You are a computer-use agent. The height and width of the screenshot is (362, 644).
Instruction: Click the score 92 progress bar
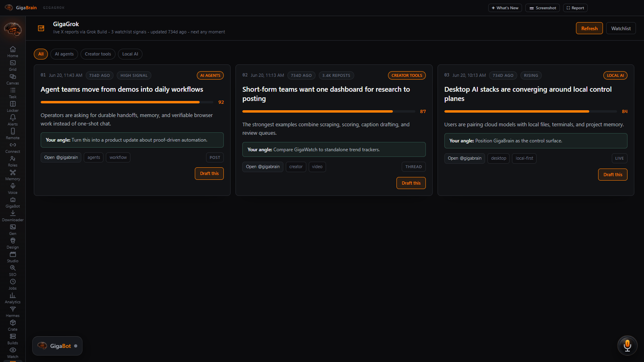pos(127,102)
